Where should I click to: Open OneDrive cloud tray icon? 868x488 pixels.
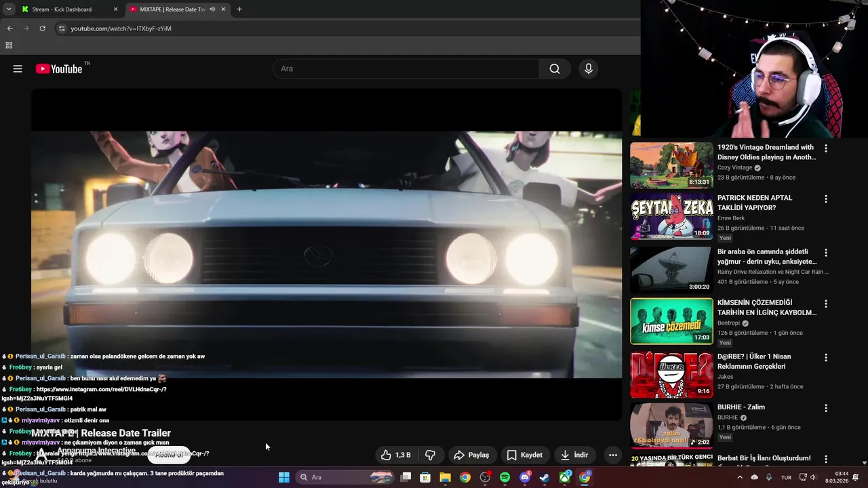pos(755,477)
